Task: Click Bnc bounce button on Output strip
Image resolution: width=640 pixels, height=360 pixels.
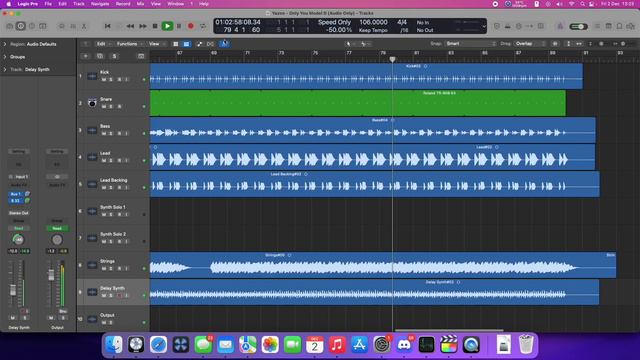Action: (63, 311)
